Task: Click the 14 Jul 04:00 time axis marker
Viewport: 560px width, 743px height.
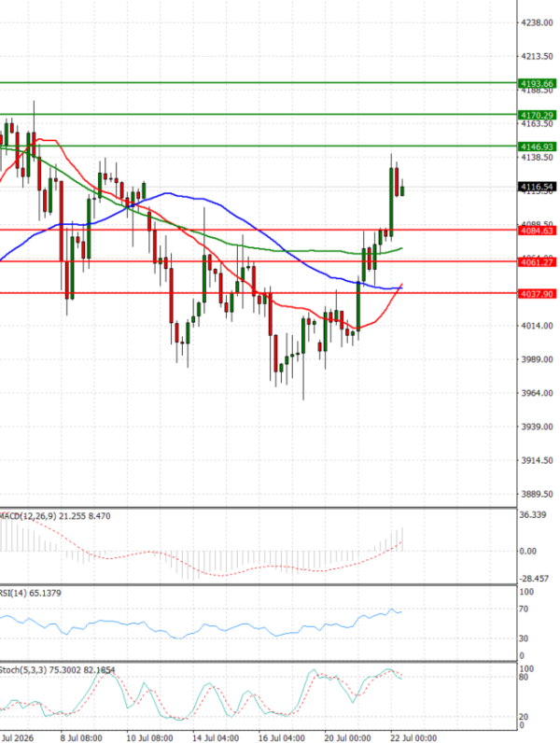Action: (216, 738)
